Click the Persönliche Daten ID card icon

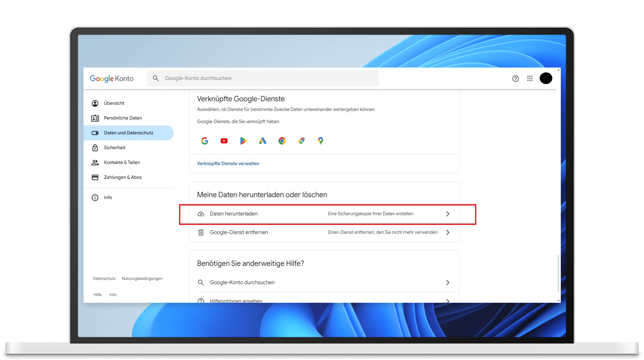pos(95,118)
